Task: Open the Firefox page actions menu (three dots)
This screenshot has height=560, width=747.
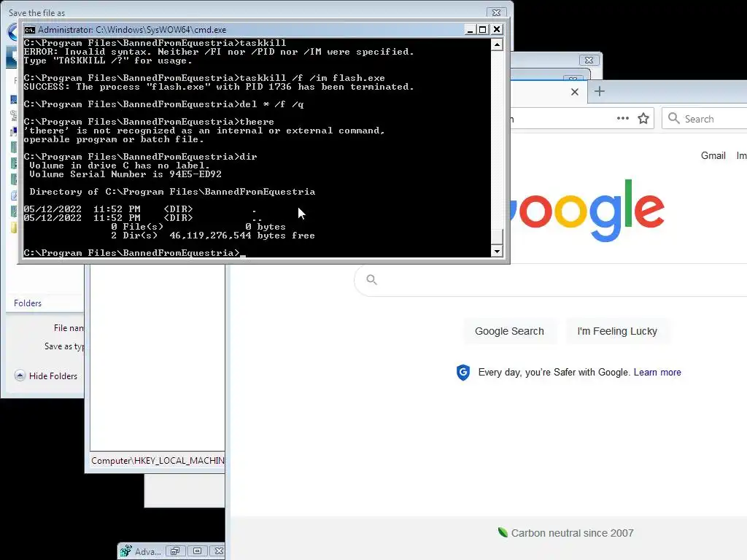Action: (623, 118)
